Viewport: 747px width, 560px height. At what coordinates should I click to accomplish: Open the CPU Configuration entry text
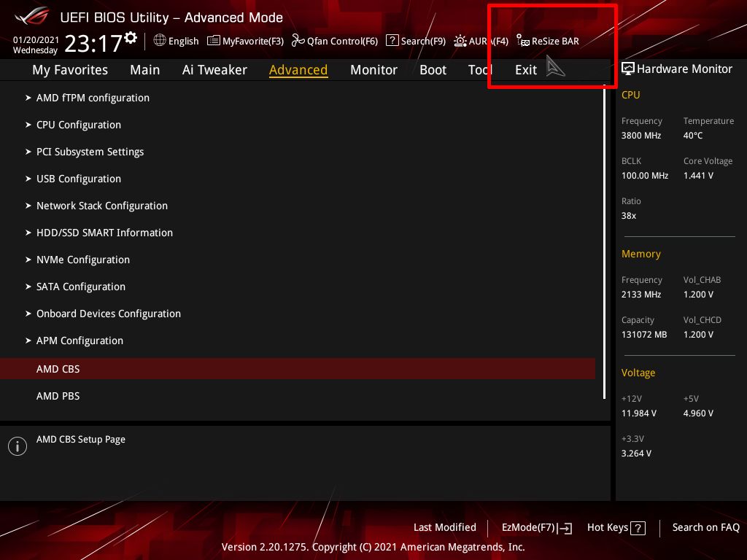tap(79, 125)
